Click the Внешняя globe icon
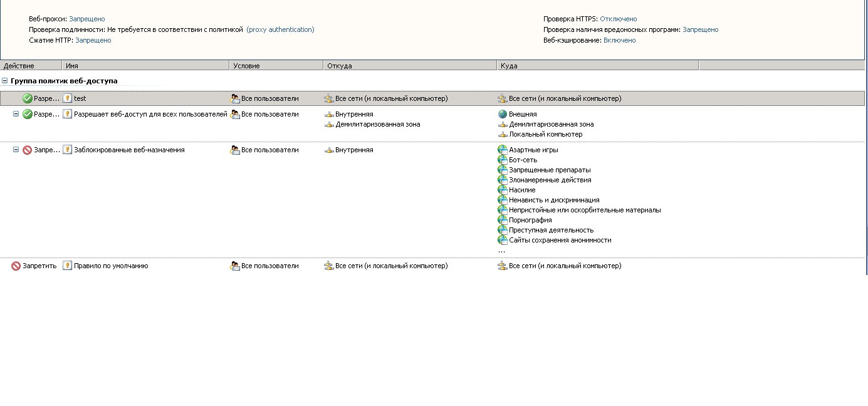 pos(503,114)
